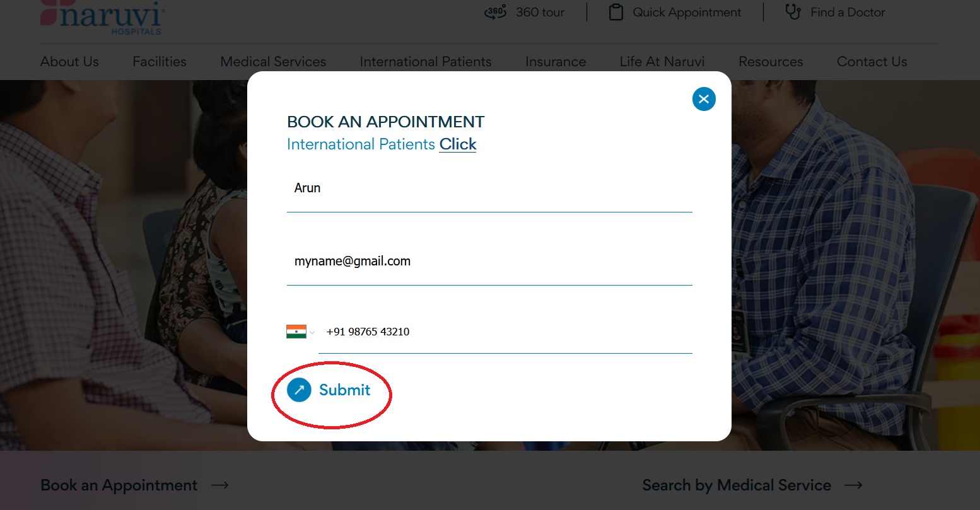Click the 360 tour icon
980x510 pixels.
pyautogui.click(x=495, y=12)
